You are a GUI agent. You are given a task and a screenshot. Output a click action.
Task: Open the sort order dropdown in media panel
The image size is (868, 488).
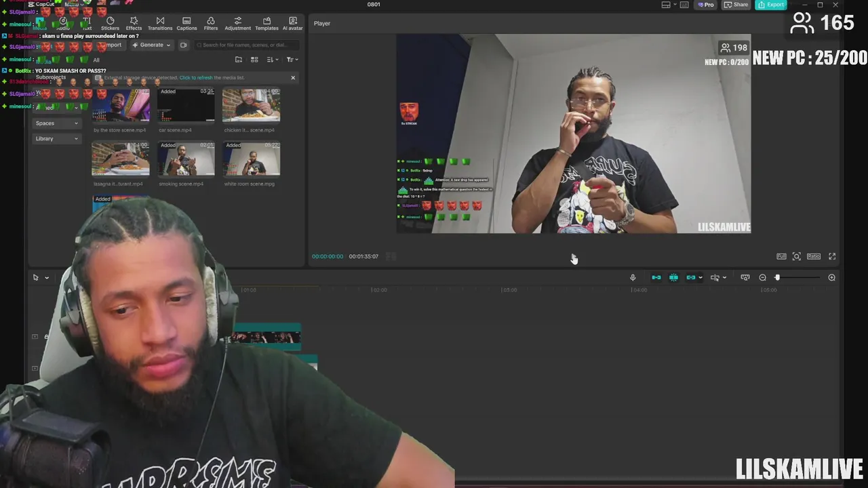pyautogui.click(x=272, y=60)
